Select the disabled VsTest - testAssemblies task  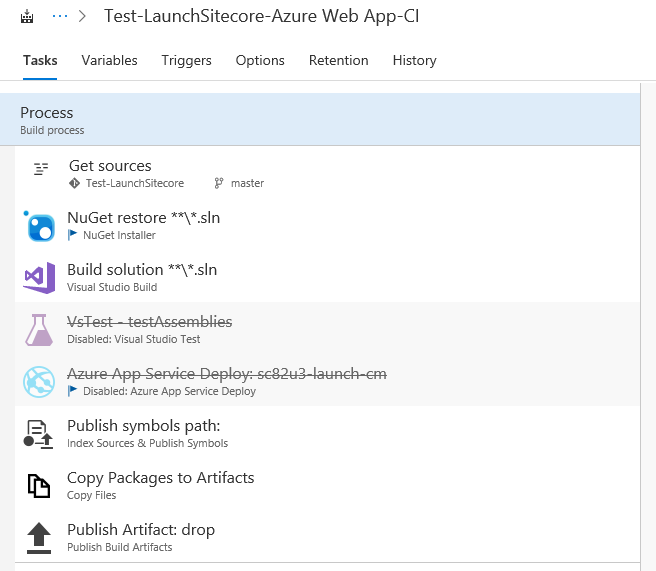(327, 329)
